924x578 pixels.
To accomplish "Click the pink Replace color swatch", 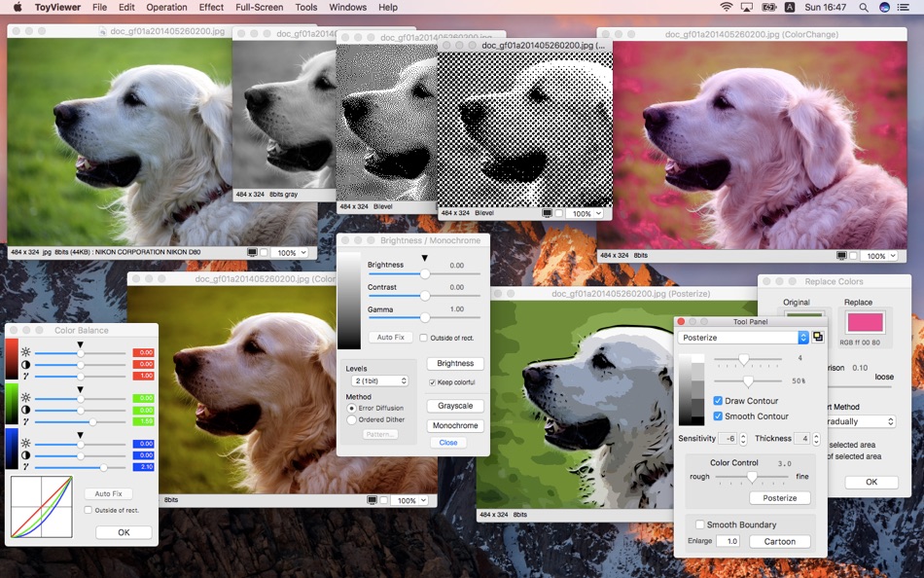I will coord(865,322).
